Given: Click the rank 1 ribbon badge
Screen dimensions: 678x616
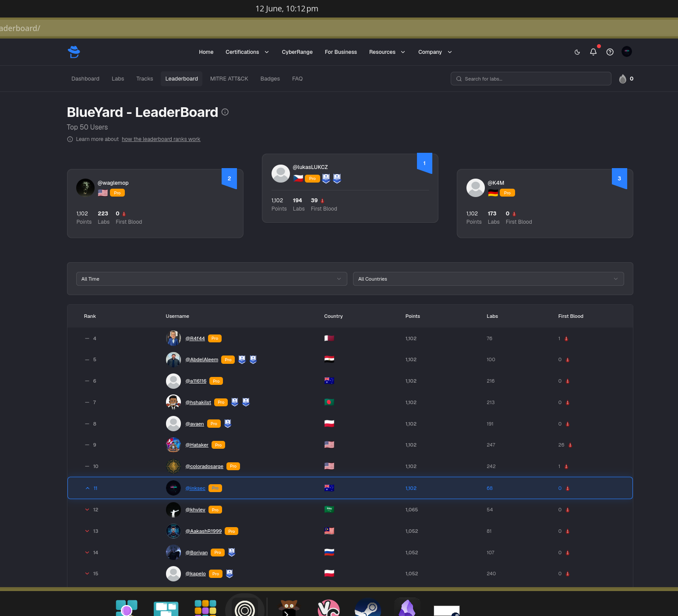Looking at the screenshot, I should (x=424, y=163).
